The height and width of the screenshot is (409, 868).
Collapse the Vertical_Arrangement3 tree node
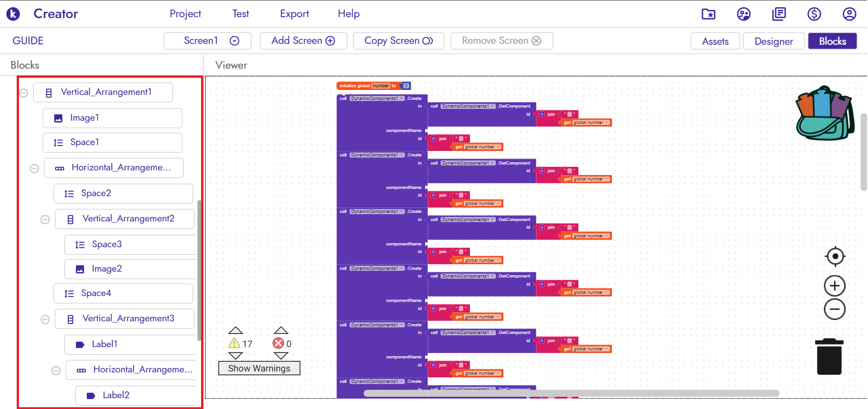pyautogui.click(x=45, y=320)
